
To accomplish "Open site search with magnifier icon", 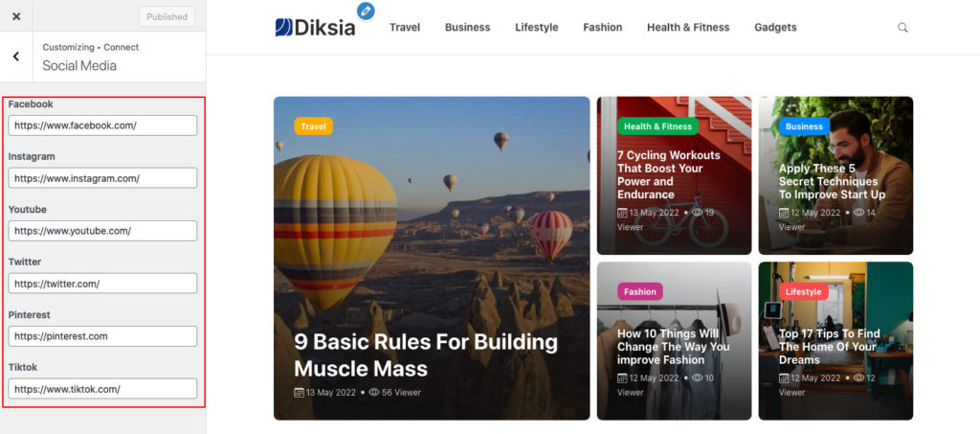I will 902,28.
